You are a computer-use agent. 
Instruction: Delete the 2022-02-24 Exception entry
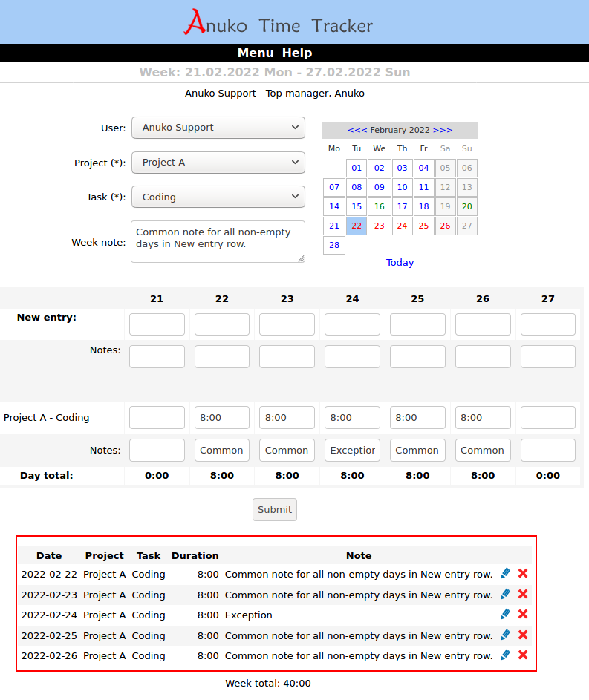(523, 615)
